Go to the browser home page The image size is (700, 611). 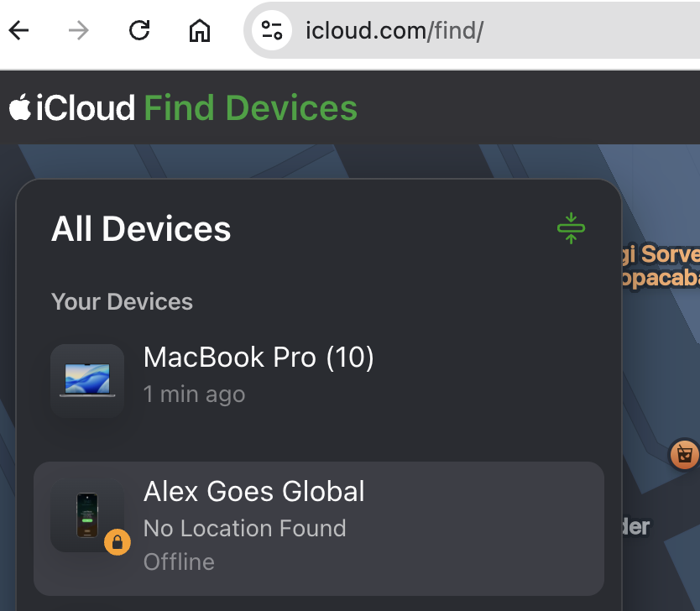pyautogui.click(x=200, y=31)
